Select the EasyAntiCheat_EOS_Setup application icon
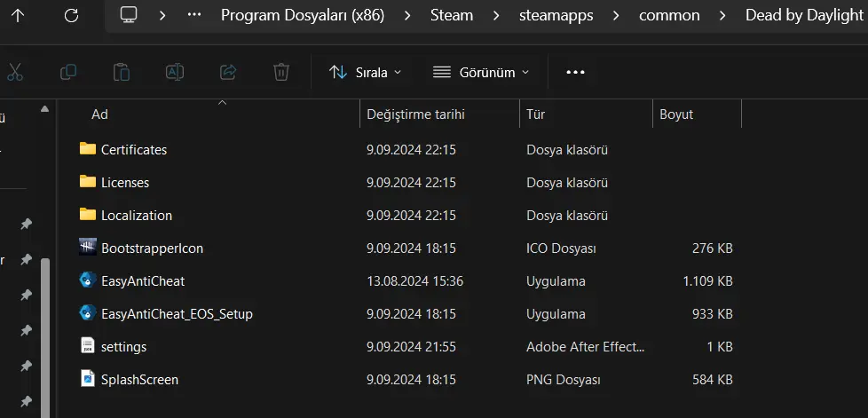Image resolution: width=868 pixels, height=418 pixels. tap(88, 313)
